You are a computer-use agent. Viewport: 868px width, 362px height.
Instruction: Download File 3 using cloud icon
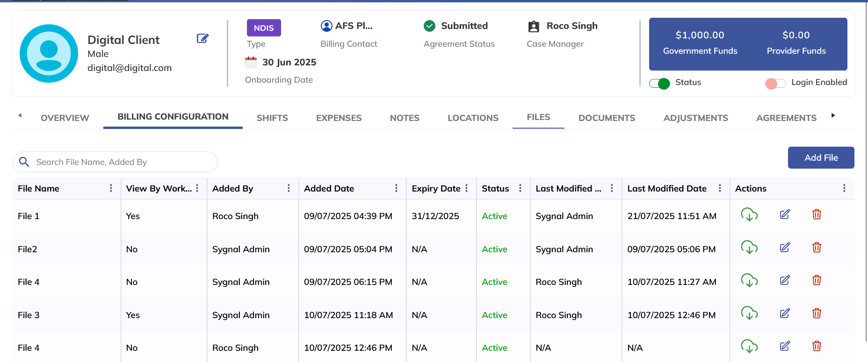point(749,313)
